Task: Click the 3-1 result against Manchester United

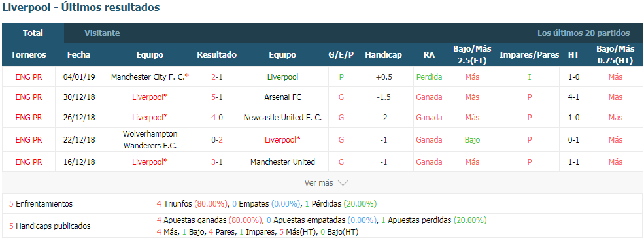Action: tap(217, 162)
